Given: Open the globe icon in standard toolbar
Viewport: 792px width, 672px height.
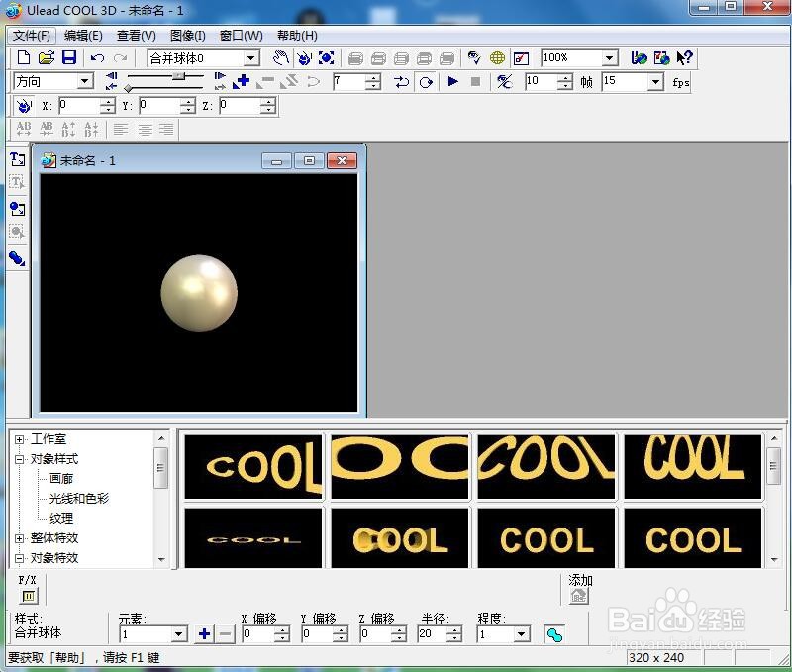Looking at the screenshot, I should coord(497,58).
